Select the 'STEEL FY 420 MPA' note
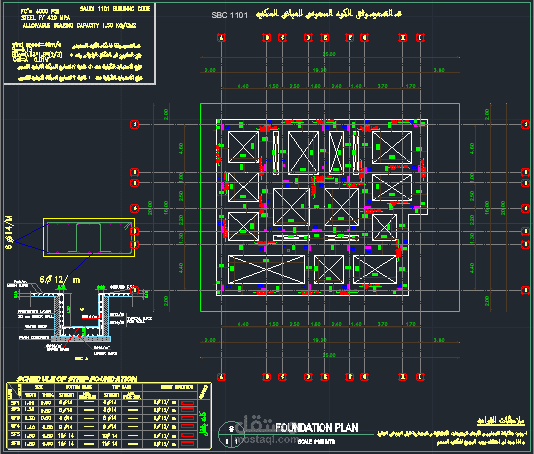The height and width of the screenshot is (454, 534). [x=45, y=18]
